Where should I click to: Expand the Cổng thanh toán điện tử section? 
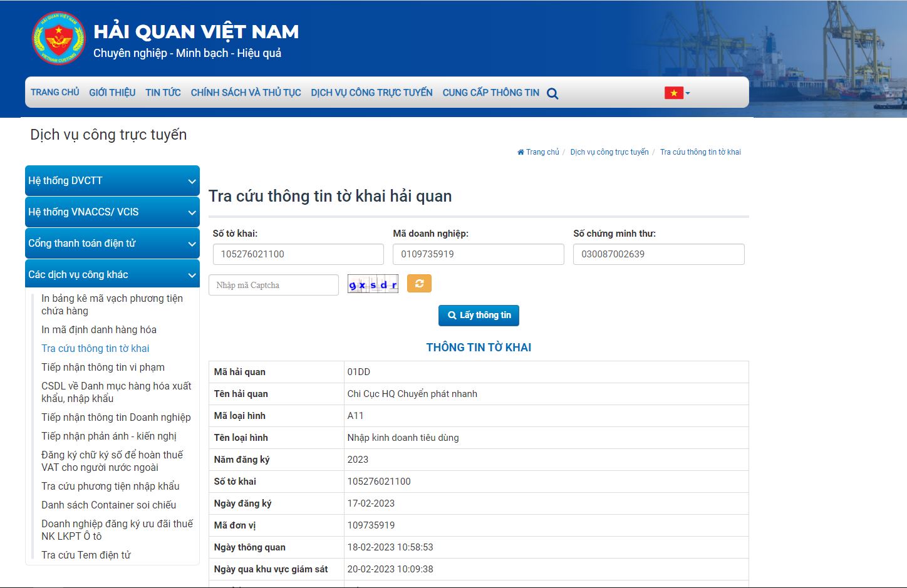click(112, 243)
